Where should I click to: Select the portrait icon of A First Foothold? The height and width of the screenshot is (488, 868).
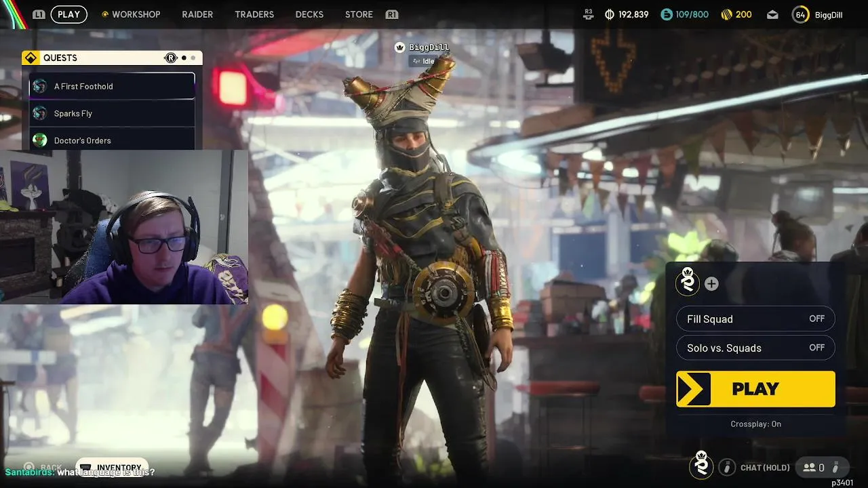coord(40,86)
